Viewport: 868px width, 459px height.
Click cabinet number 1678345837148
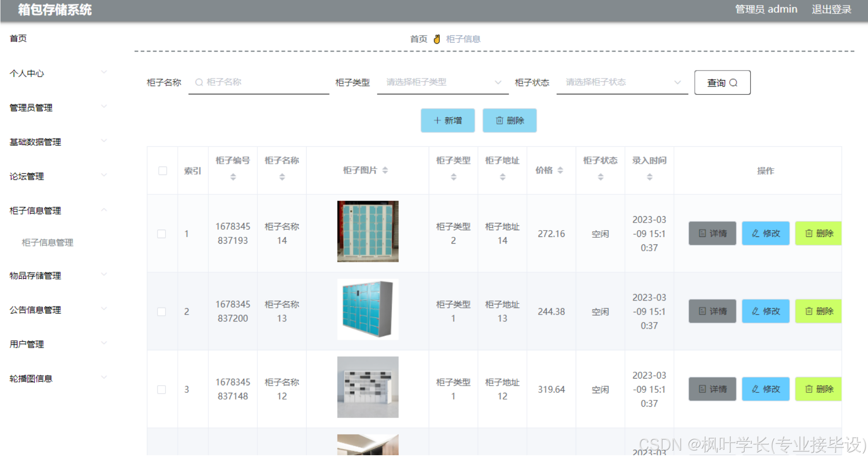(233, 389)
